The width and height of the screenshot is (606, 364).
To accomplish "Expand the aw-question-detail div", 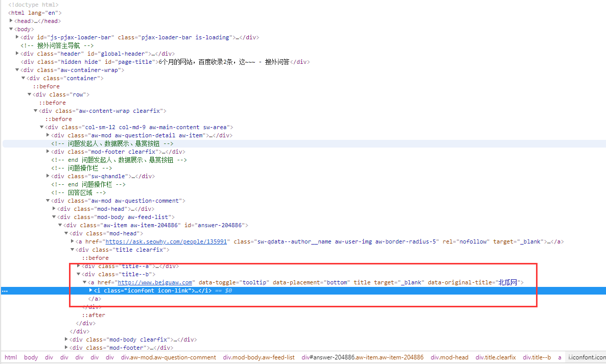I will coord(48,135).
